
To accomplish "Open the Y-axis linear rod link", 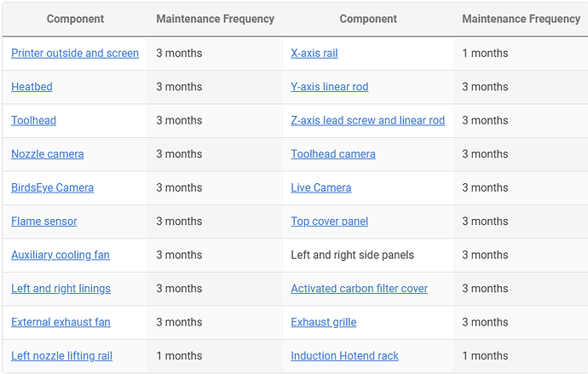I will [x=330, y=87].
